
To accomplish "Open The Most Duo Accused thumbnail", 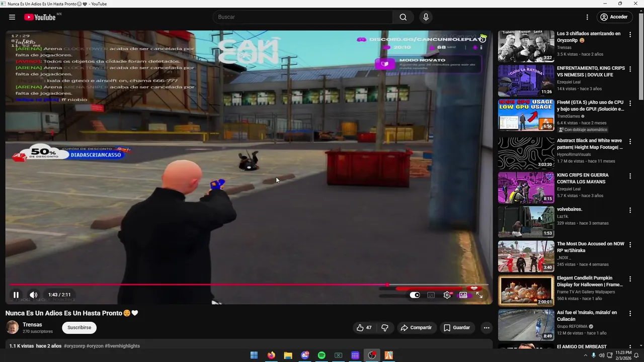I will point(526,256).
